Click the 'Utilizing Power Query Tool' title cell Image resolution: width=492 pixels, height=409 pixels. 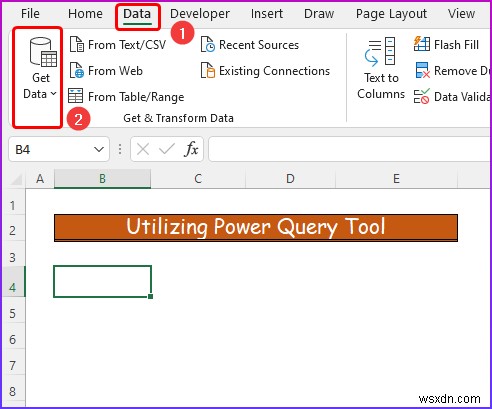[x=256, y=228]
